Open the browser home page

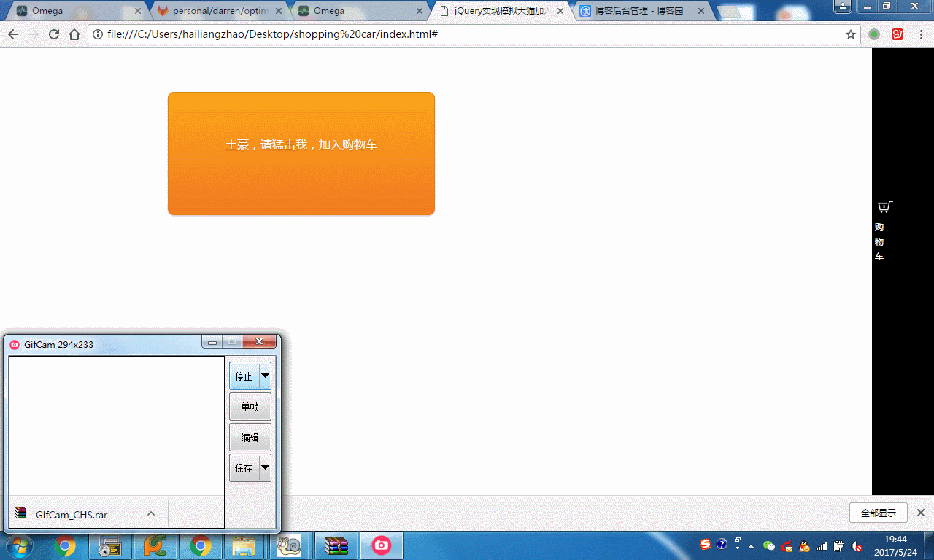tap(74, 34)
